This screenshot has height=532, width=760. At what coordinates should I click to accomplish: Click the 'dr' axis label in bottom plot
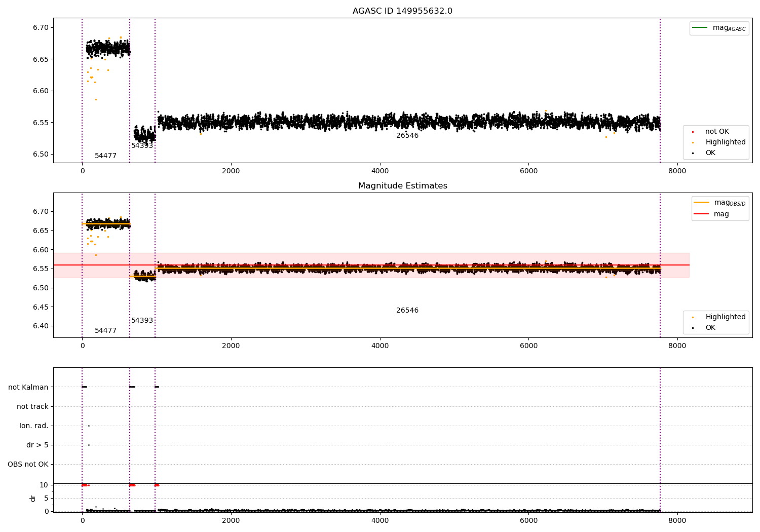(x=33, y=498)
